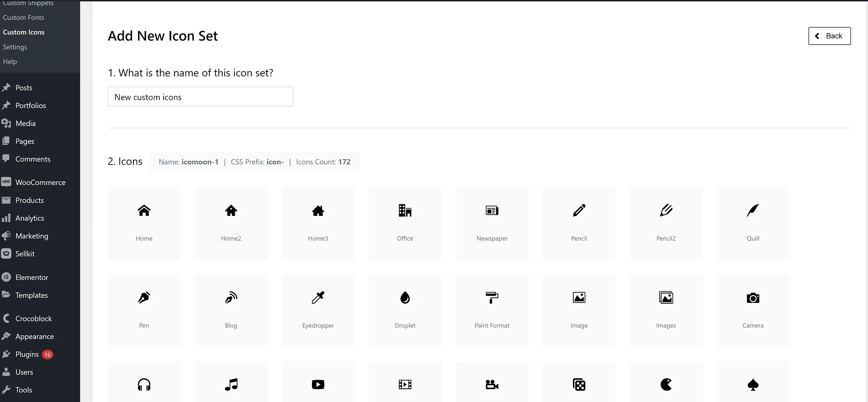Open the Elementor menu

pos(32,277)
